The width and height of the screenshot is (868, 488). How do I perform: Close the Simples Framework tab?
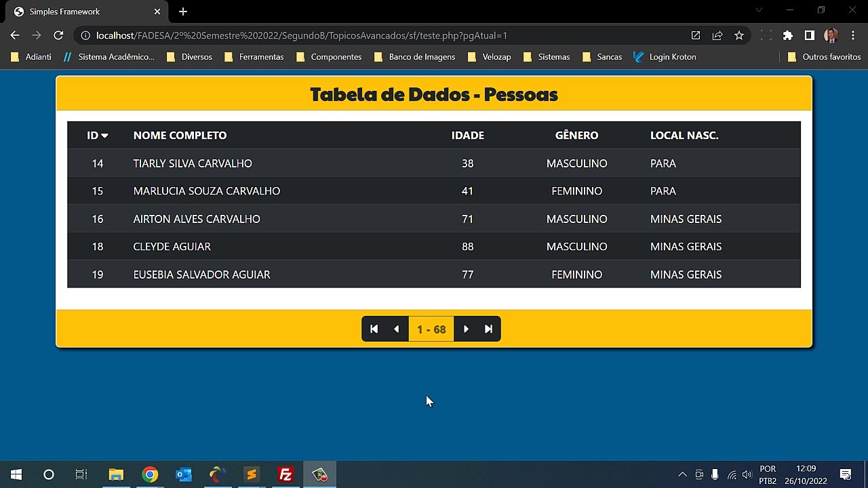coord(157,12)
